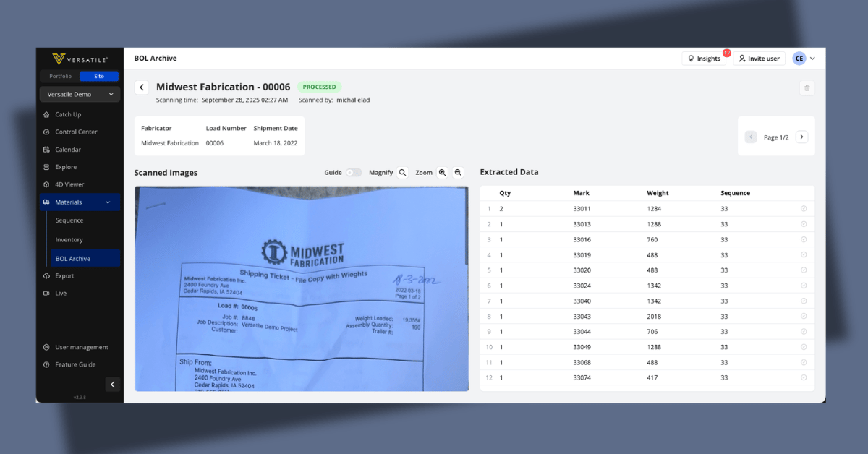The height and width of the screenshot is (454, 868).
Task: Open the Feature Guide link
Action: (x=75, y=364)
